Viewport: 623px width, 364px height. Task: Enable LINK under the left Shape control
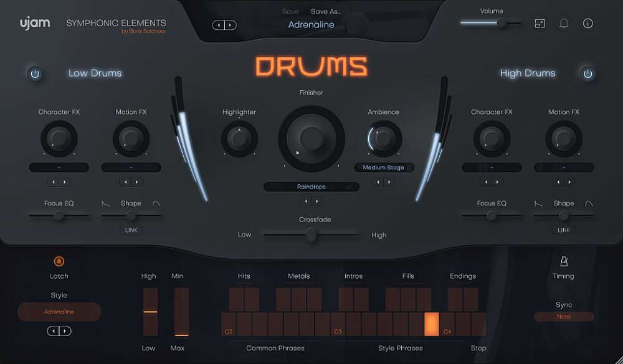[x=131, y=230]
